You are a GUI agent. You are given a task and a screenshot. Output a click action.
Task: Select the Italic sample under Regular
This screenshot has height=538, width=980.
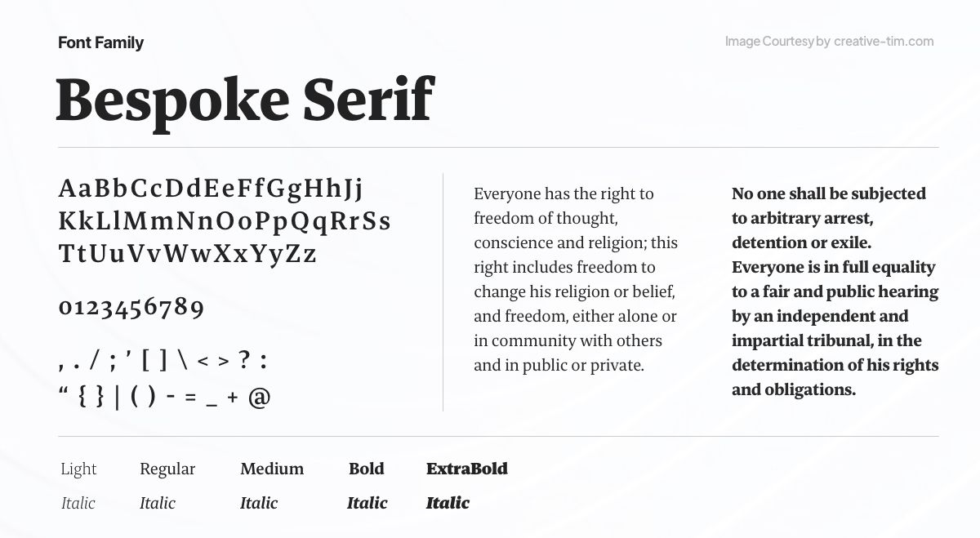click(x=158, y=503)
